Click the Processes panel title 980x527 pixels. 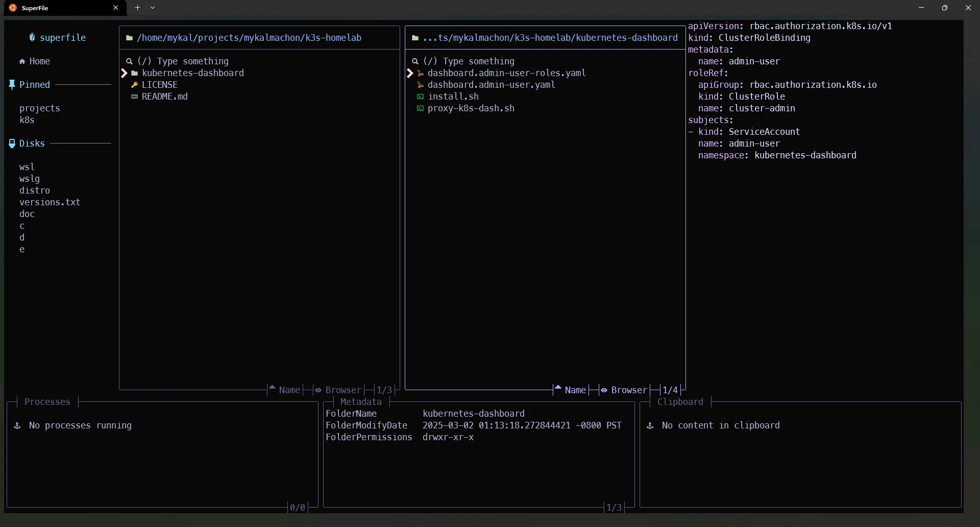pos(47,402)
